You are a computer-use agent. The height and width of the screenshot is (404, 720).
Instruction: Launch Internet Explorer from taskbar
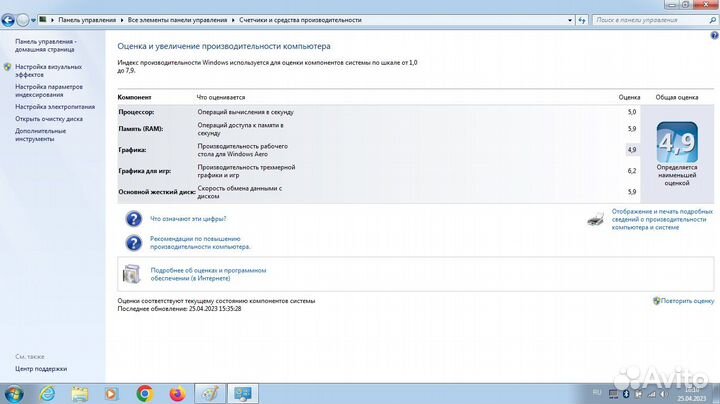pos(47,394)
